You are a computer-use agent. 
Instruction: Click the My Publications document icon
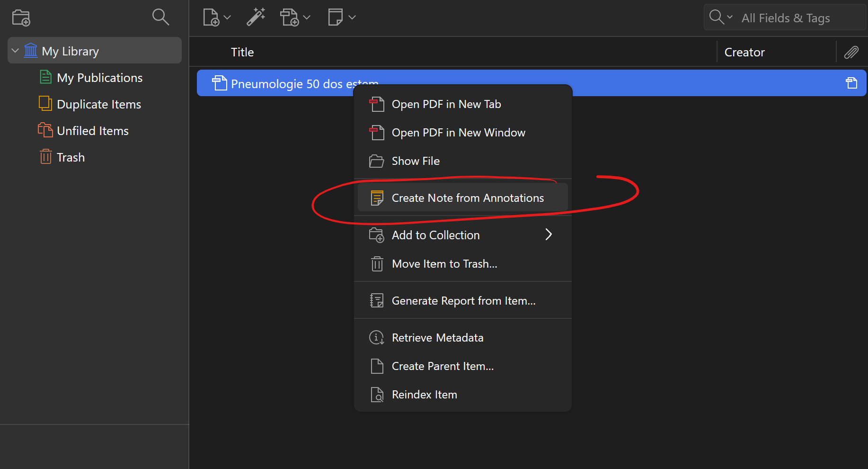click(45, 77)
